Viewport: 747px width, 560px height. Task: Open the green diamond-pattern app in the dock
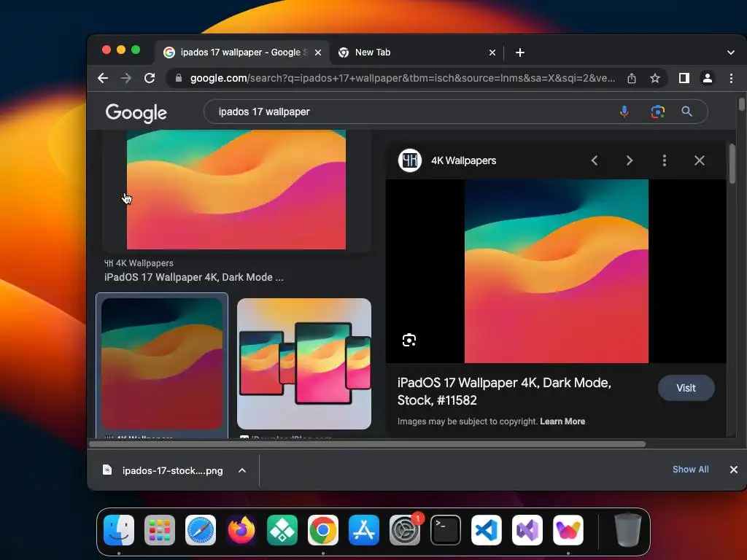click(x=282, y=530)
